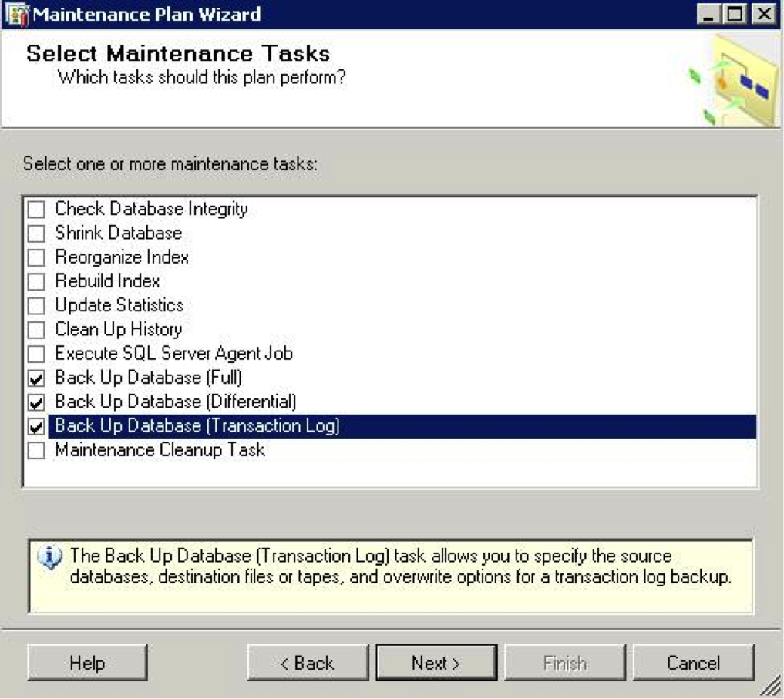784x699 pixels.
Task: Uncheck Back Up Database (Transaction Log) checkbox
Action: click(36, 426)
